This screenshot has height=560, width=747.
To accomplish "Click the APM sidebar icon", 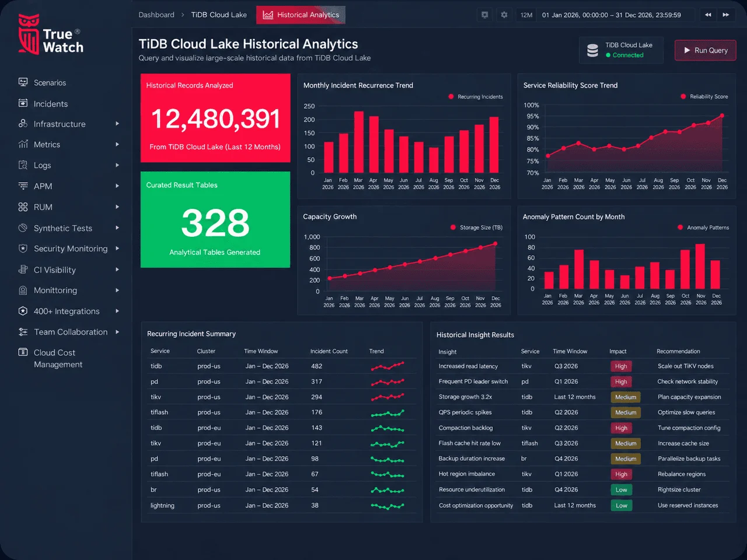I will click(x=23, y=186).
